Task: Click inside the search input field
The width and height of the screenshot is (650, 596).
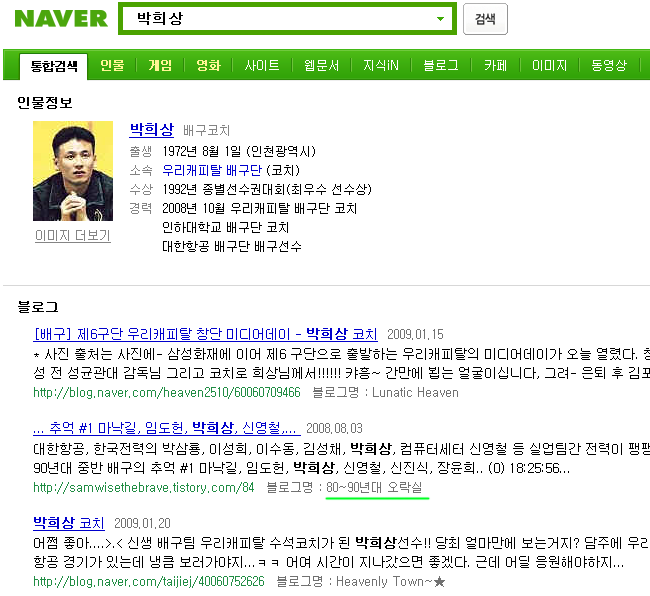Action: [x=282, y=19]
